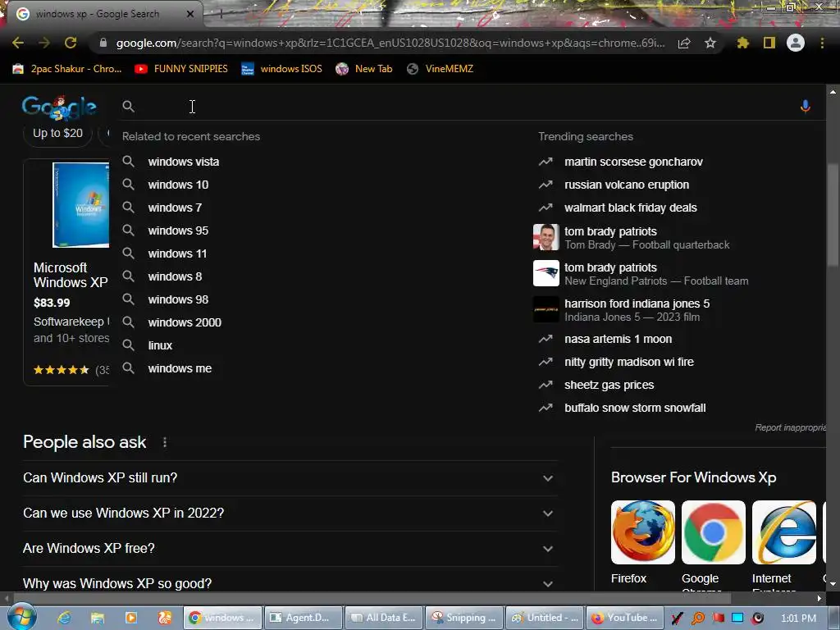Open trending search martin scorsese goncharov
The height and width of the screenshot is (630, 840).
(633, 162)
